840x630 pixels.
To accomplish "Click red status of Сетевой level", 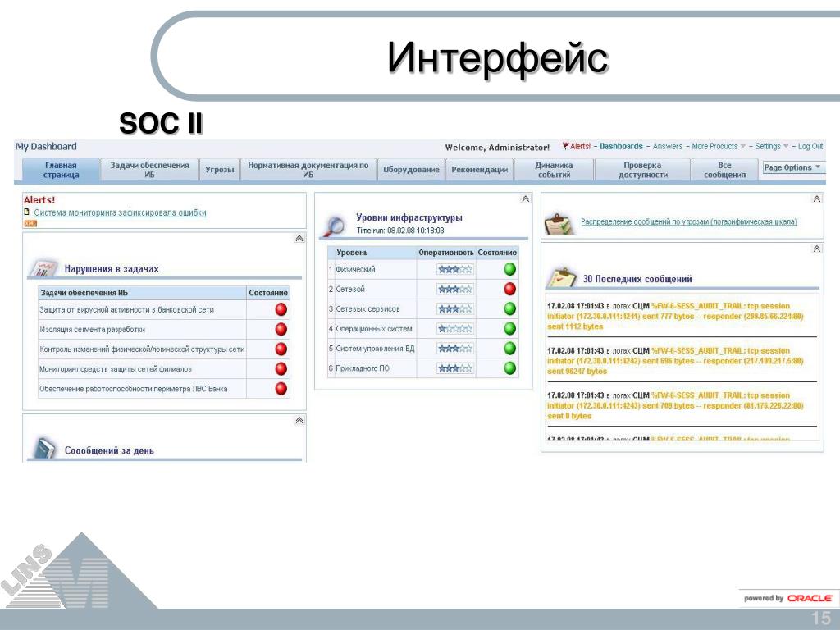I will tap(509, 289).
